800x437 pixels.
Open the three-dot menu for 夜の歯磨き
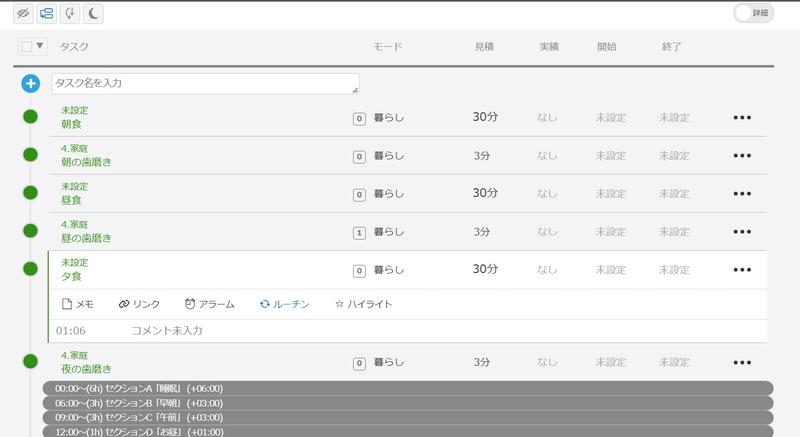coord(742,363)
